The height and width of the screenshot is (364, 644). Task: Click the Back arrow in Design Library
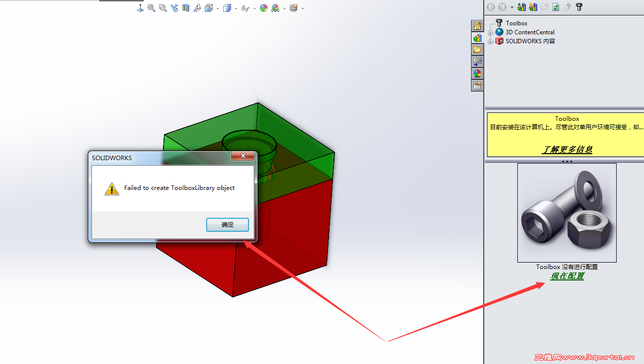[491, 7]
